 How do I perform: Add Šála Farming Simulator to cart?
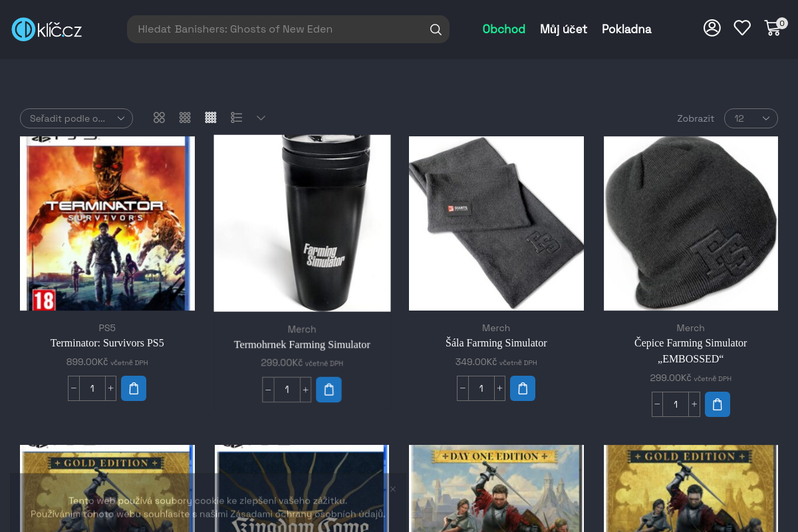point(523,388)
